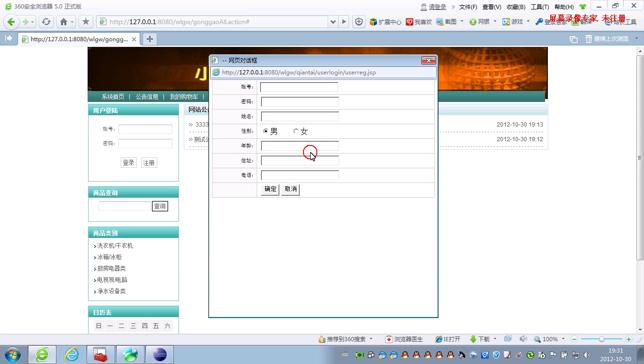
Task: Reload page with the refresh icon
Action: (46, 22)
